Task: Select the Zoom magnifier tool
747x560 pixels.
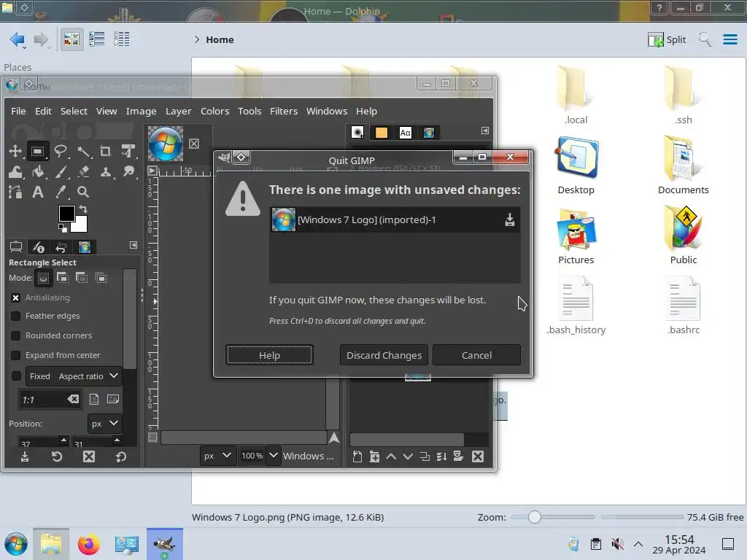Action: click(83, 192)
